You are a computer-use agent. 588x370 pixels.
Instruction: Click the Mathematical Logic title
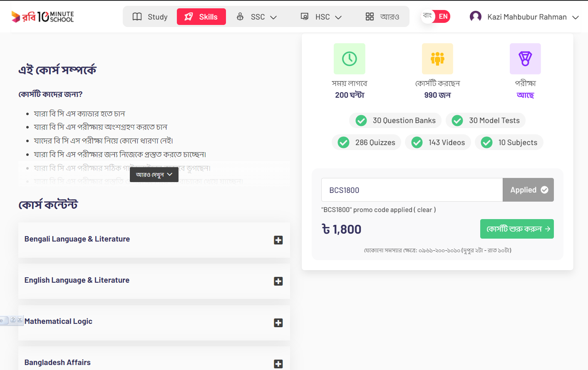coord(58,321)
